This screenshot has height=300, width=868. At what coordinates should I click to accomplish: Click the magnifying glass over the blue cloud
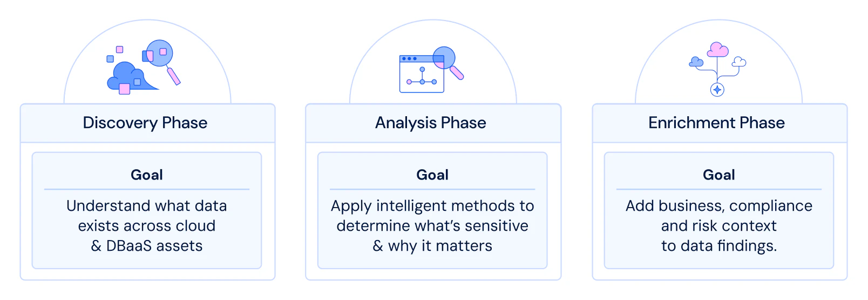pos(162,61)
